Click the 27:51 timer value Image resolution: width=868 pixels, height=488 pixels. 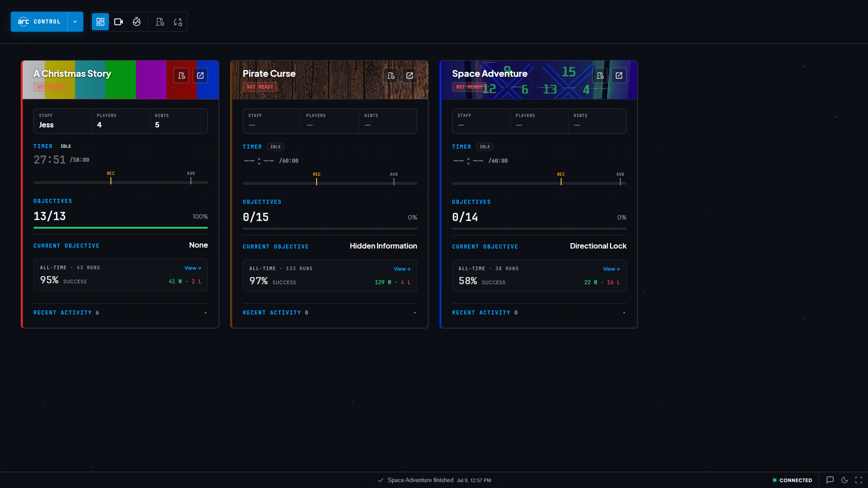50,160
